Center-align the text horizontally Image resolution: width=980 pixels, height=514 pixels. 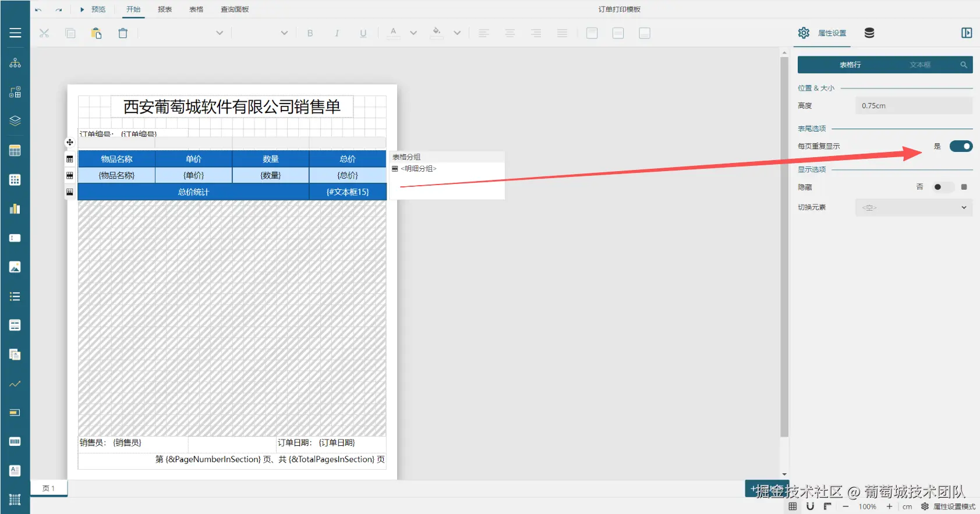tap(510, 33)
